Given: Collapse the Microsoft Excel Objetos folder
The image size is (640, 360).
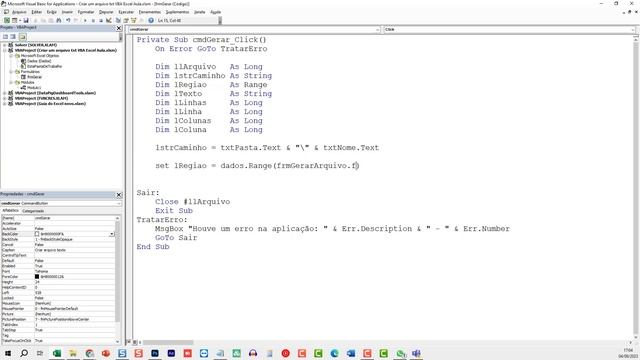Looking at the screenshot, I should 11,56.
